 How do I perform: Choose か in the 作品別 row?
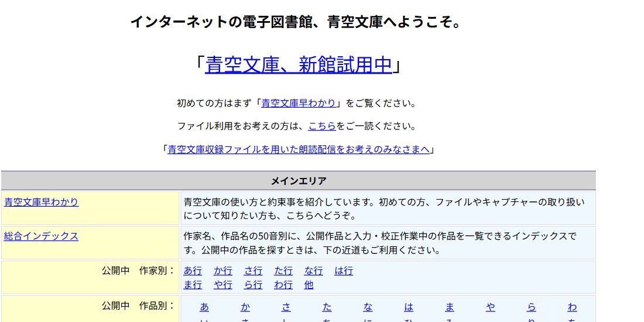tap(245, 307)
